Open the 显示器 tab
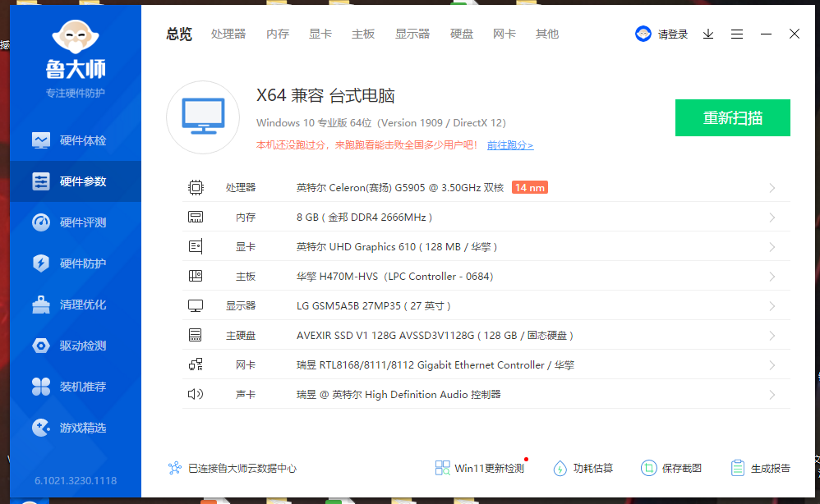 click(x=412, y=34)
